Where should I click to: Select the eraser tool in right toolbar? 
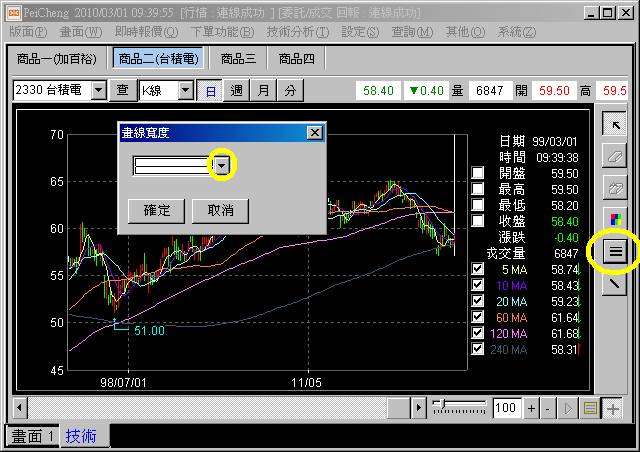pyautogui.click(x=614, y=157)
